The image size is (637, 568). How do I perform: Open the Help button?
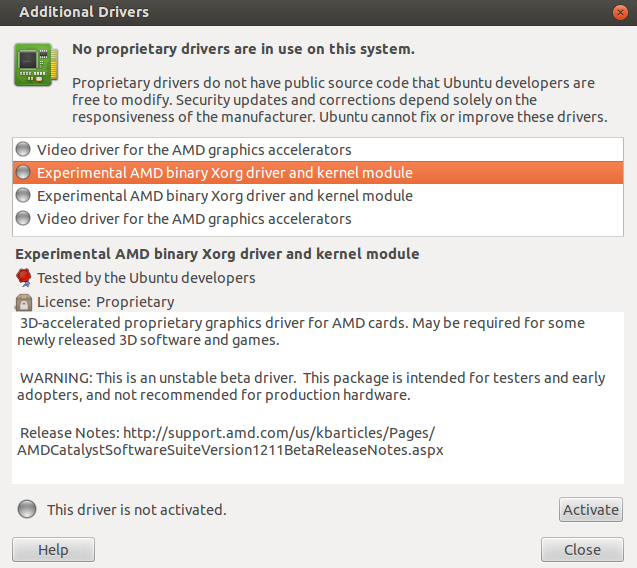[53, 550]
